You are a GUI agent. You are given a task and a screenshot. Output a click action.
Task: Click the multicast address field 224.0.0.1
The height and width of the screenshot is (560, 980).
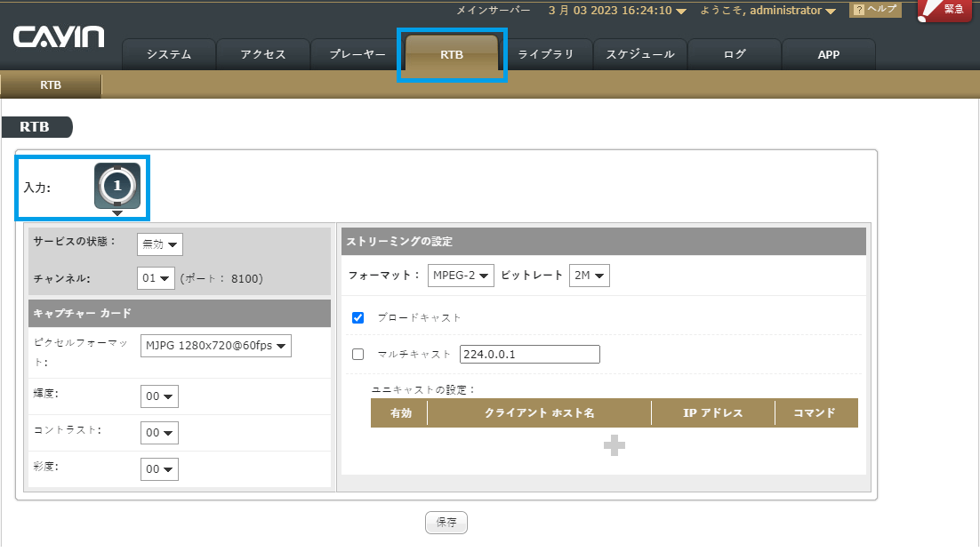[530, 355]
